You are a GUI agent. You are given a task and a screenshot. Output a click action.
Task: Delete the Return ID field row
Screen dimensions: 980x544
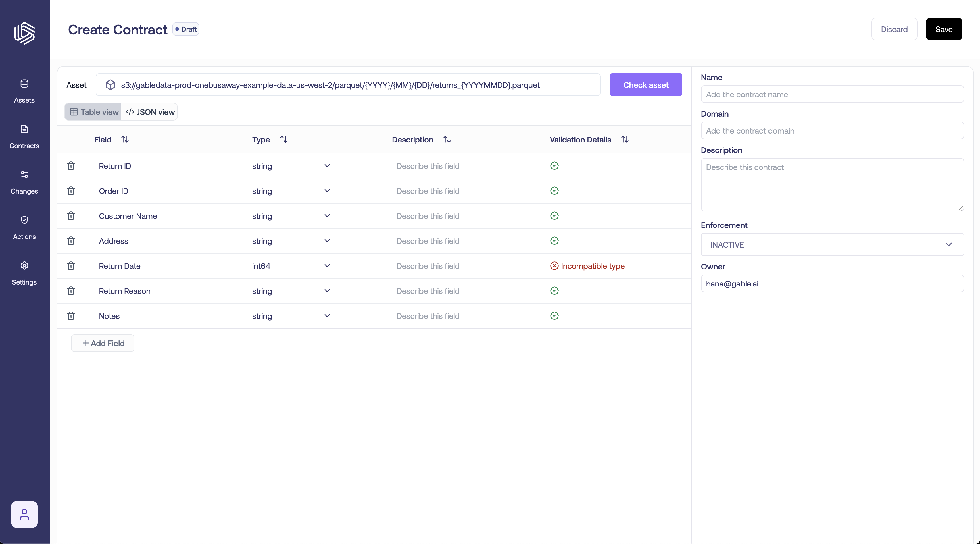71,166
